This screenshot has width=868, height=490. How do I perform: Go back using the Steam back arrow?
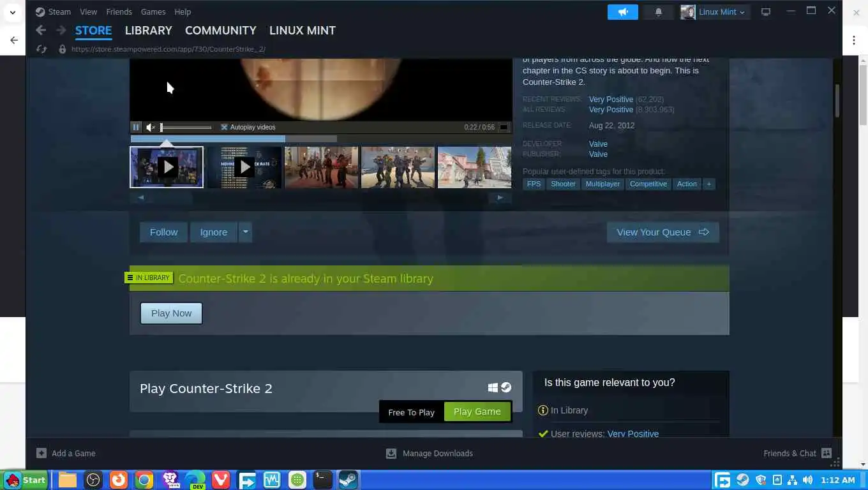[x=41, y=30]
